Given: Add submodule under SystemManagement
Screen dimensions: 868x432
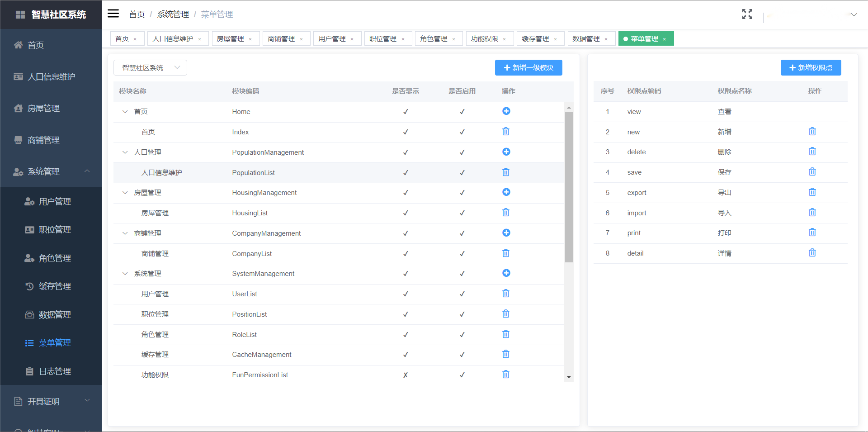Looking at the screenshot, I should 506,273.
